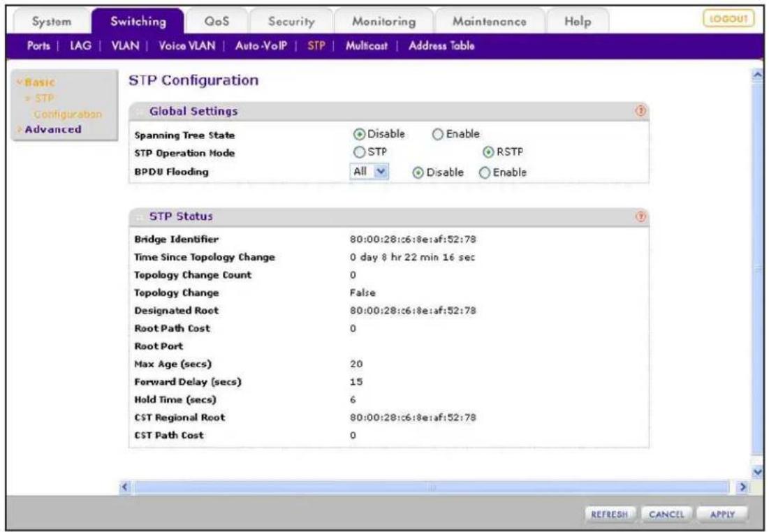The width and height of the screenshot is (769, 532).
Task: Click the CST Regional Root value
Action: coord(413,418)
